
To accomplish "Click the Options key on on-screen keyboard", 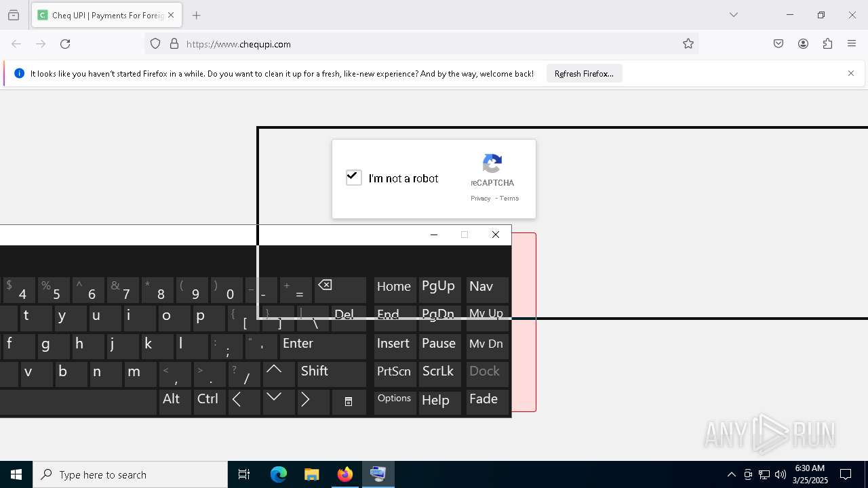I will [395, 402].
